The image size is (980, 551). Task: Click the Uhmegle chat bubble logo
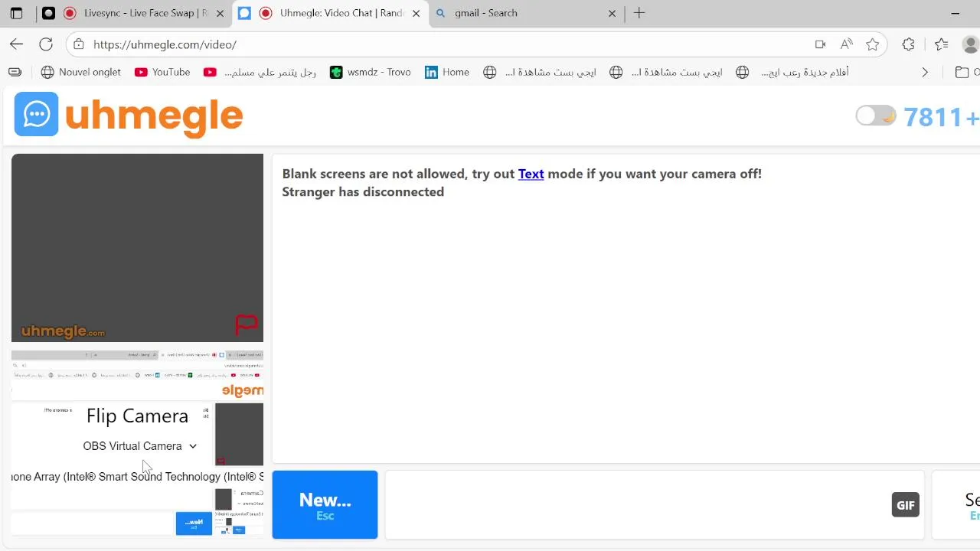coord(36,114)
